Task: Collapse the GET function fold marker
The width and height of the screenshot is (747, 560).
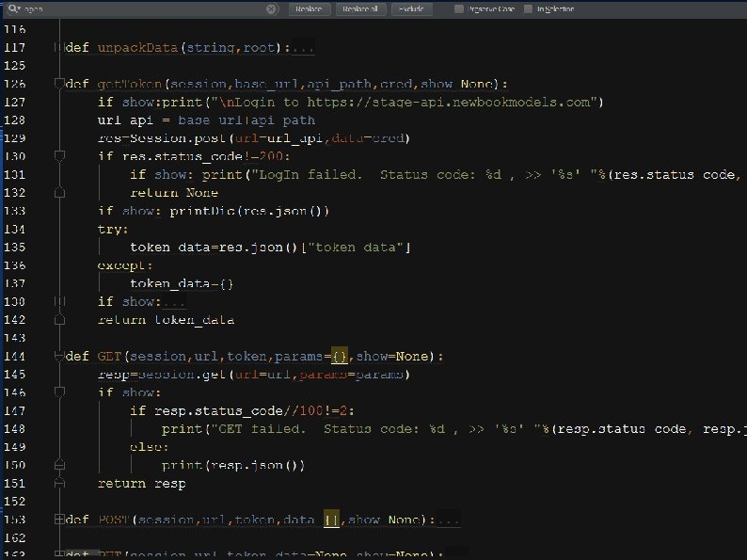Action: (x=59, y=356)
